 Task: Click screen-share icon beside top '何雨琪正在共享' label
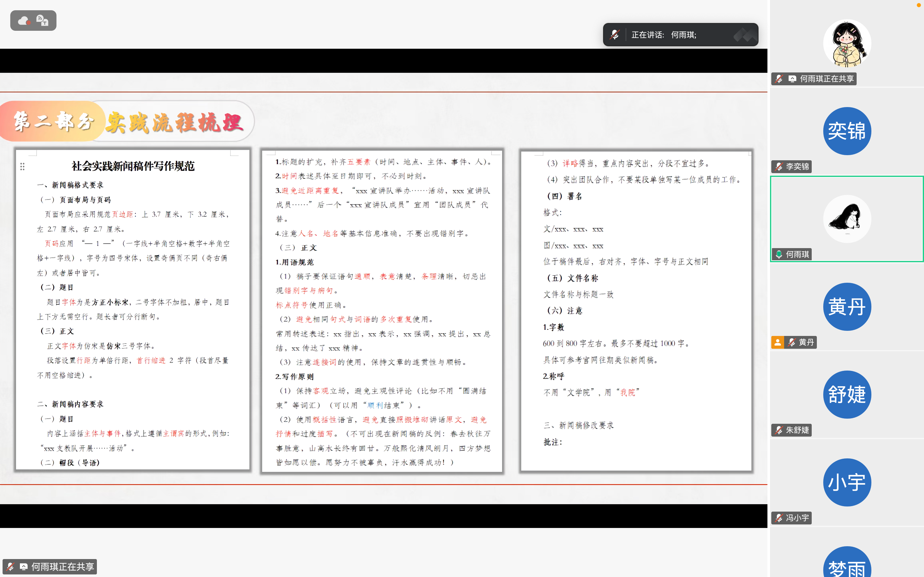click(x=792, y=79)
